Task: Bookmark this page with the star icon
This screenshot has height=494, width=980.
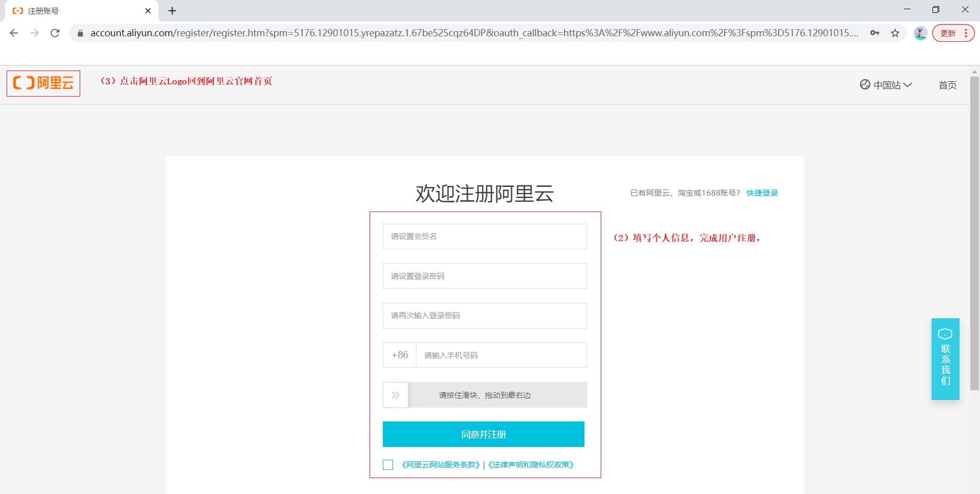Action: (895, 33)
